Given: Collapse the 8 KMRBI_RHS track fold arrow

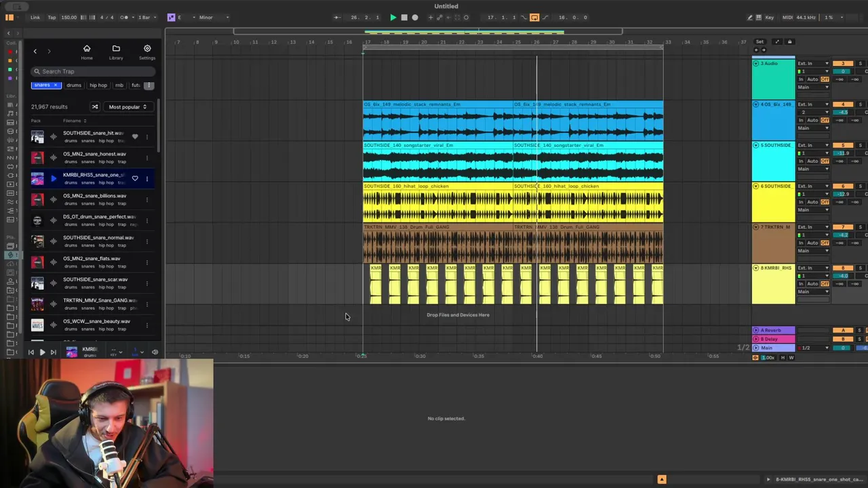Looking at the screenshot, I should (x=756, y=268).
